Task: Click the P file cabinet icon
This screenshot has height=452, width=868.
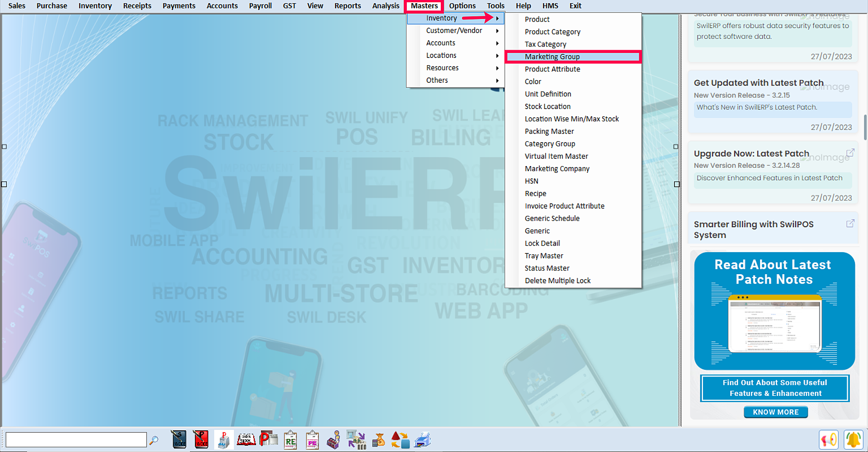Action: (x=223, y=440)
